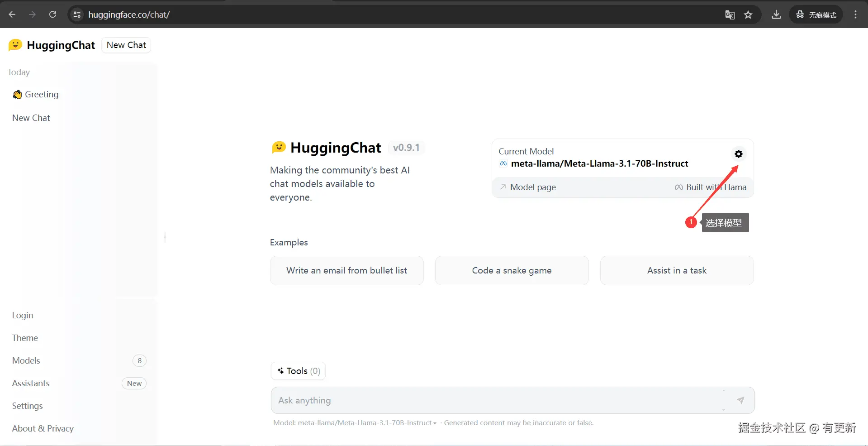Open the browser three-dot menu

point(855,14)
